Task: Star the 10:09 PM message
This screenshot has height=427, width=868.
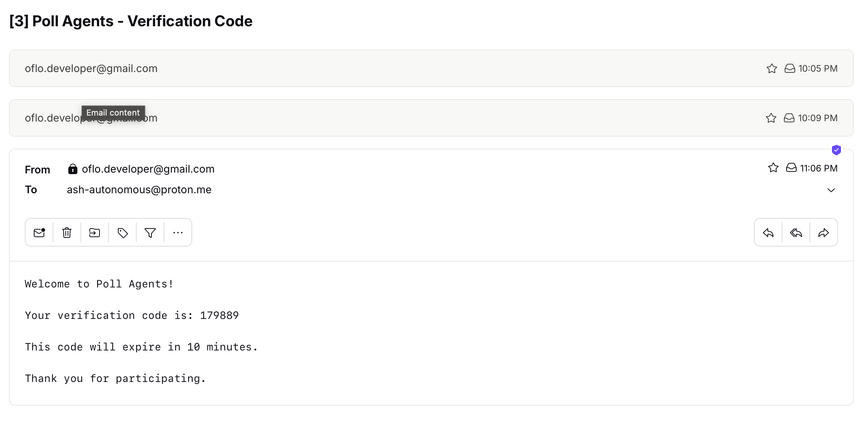Action: (771, 118)
